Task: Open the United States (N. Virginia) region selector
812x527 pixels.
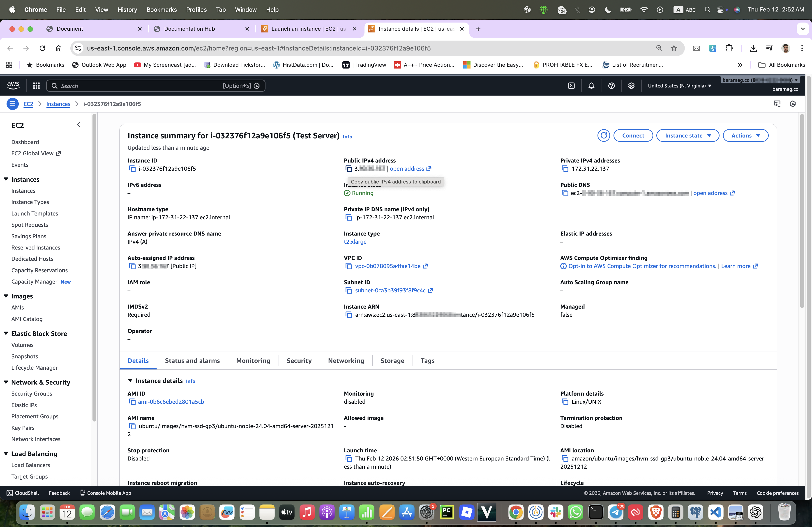Action: point(679,86)
